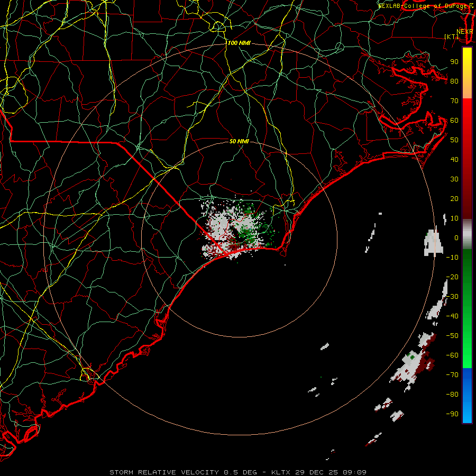Click the -50 value on velocity scale
This screenshot has width=476, height=476.
pos(452,336)
